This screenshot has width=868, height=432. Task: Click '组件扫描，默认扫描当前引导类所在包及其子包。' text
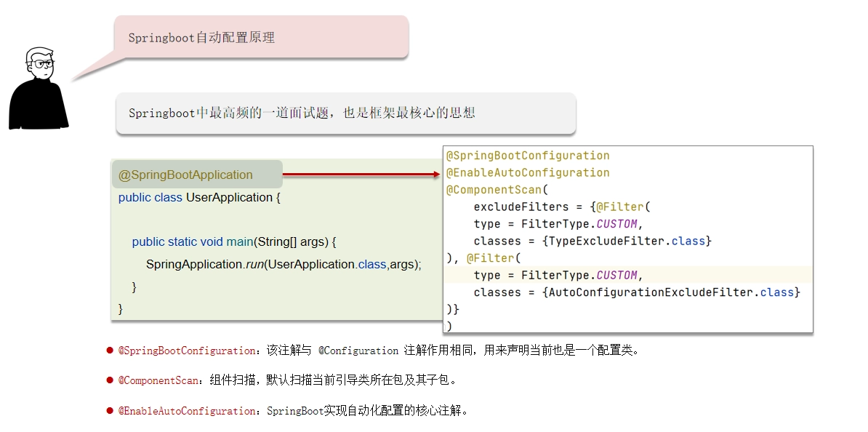coord(334,380)
